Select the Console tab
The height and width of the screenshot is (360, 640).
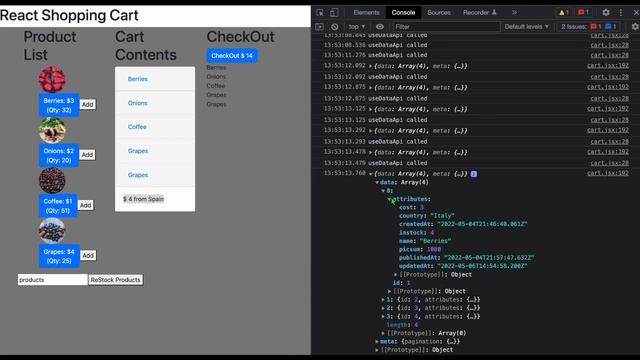point(403,13)
